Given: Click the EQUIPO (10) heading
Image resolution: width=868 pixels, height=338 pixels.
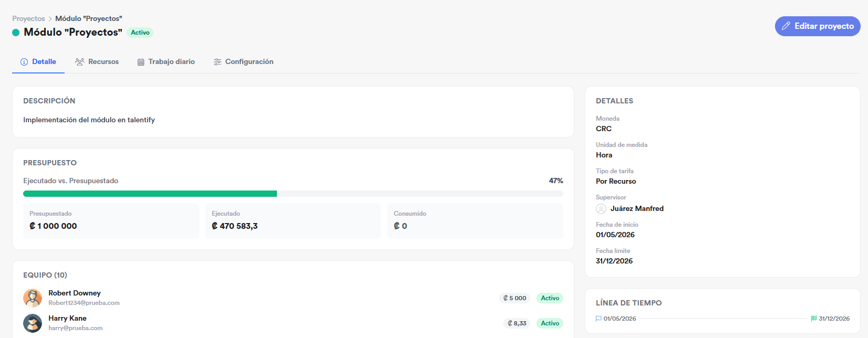Looking at the screenshot, I should [x=45, y=275].
